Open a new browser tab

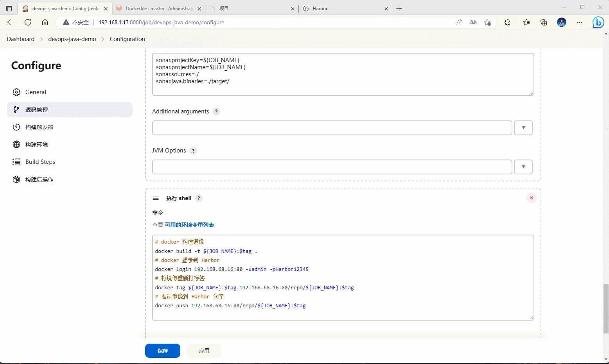click(x=399, y=8)
